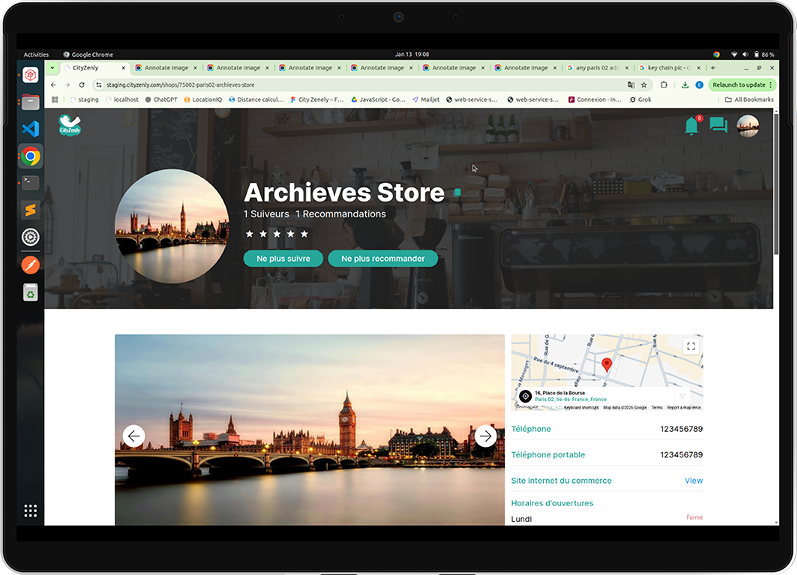
Task: Click the round store profile photo
Action: [171, 226]
